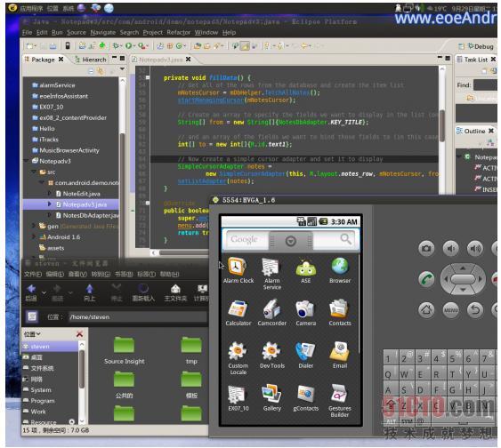Viewport: 501px width, 448px height.
Task: Click Eclipse editor vertical scrollbar
Action: click(x=442, y=125)
